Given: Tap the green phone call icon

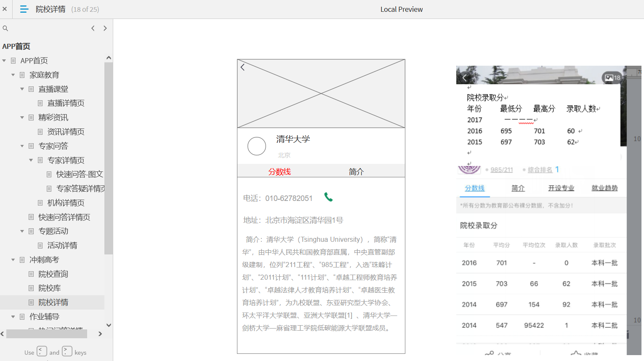Looking at the screenshot, I should pos(328,197).
